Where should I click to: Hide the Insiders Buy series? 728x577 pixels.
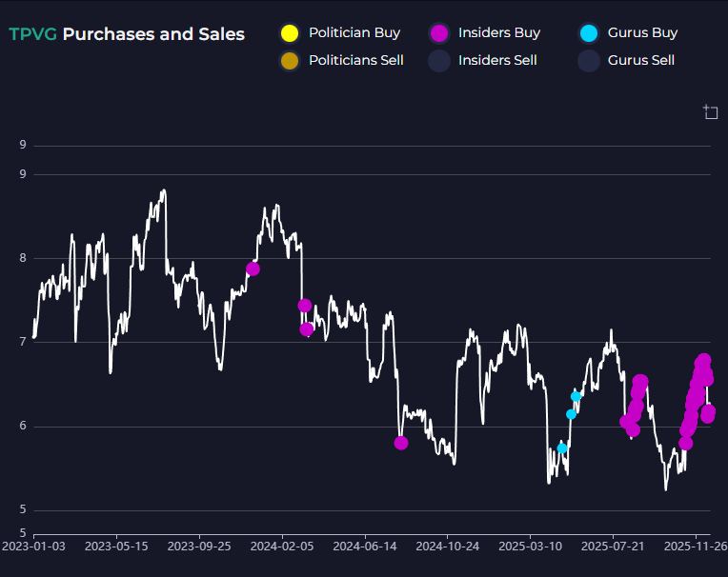tap(439, 33)
